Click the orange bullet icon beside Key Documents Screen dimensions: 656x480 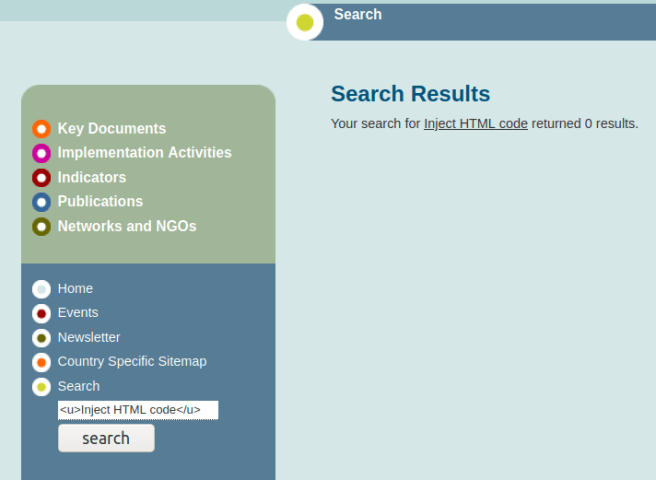(x=41, y=129)
